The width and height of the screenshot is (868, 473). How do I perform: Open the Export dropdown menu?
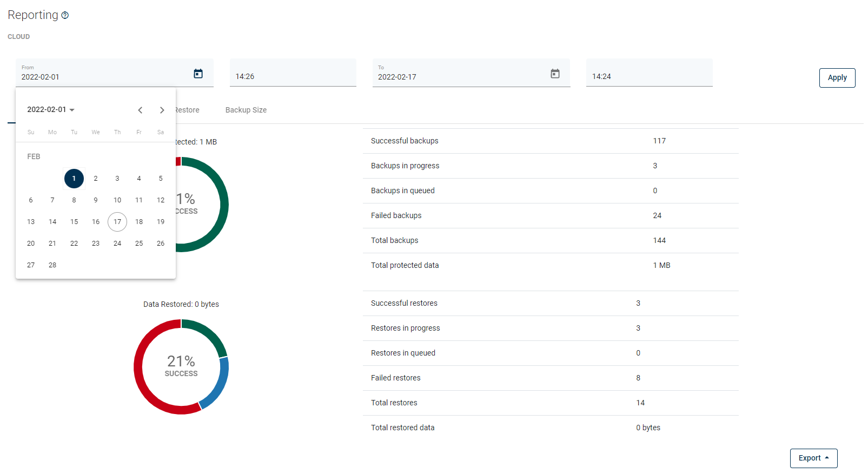coord(813,458)
